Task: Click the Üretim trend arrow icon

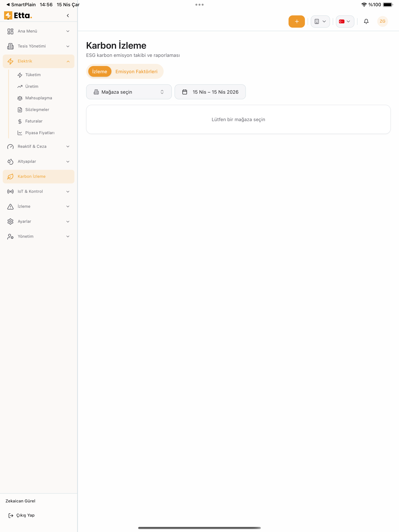Action: (20, 87)
